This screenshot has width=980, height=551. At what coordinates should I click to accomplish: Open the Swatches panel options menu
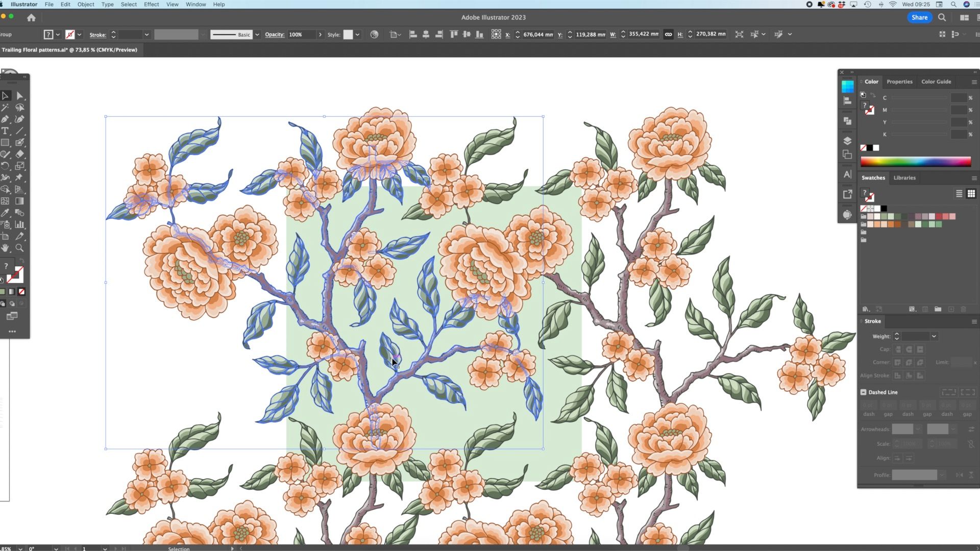[x=974, y=178]
